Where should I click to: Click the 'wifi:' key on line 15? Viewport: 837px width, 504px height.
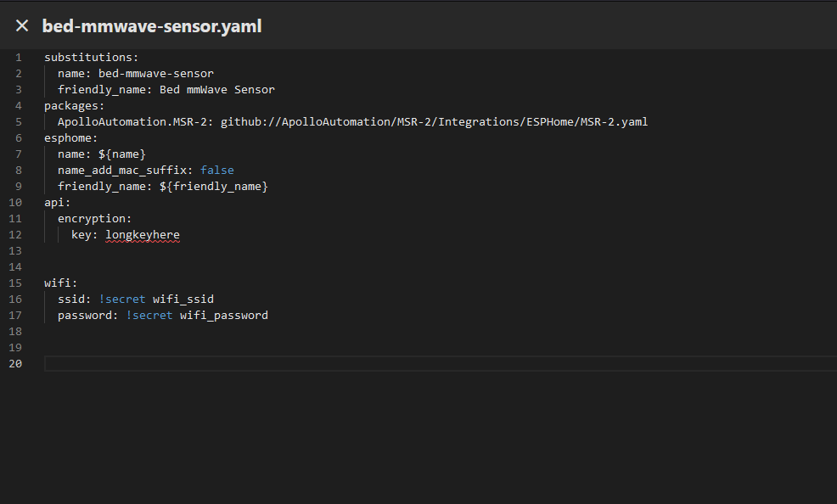[x=60, y=283]
